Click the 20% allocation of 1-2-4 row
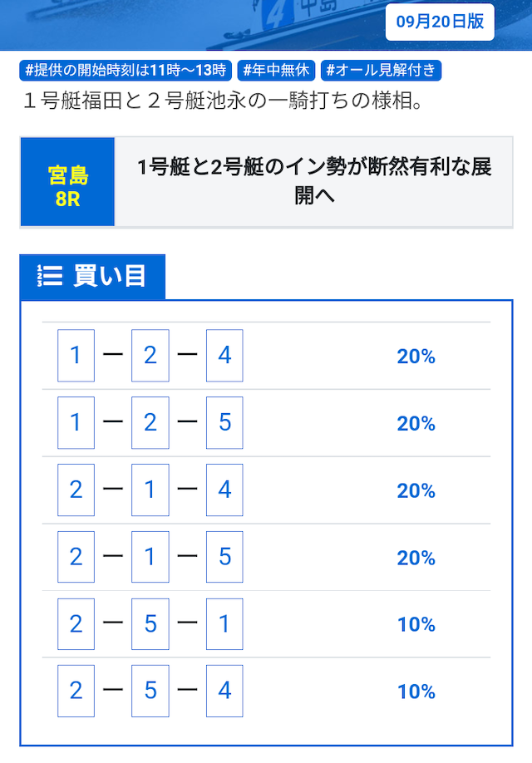This screenshot has height=763, width=532. tap(416, 357)
